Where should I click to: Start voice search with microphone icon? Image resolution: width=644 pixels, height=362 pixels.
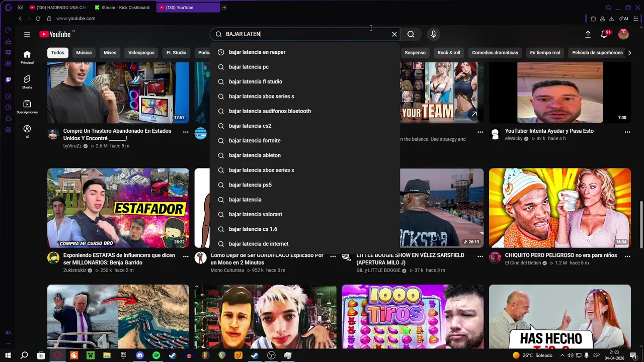coord(434,34)
